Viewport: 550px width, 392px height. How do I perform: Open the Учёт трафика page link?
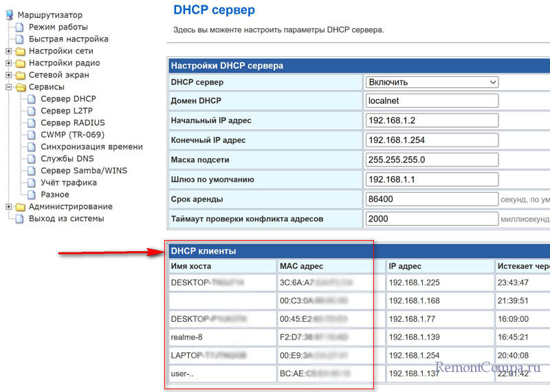68,183
